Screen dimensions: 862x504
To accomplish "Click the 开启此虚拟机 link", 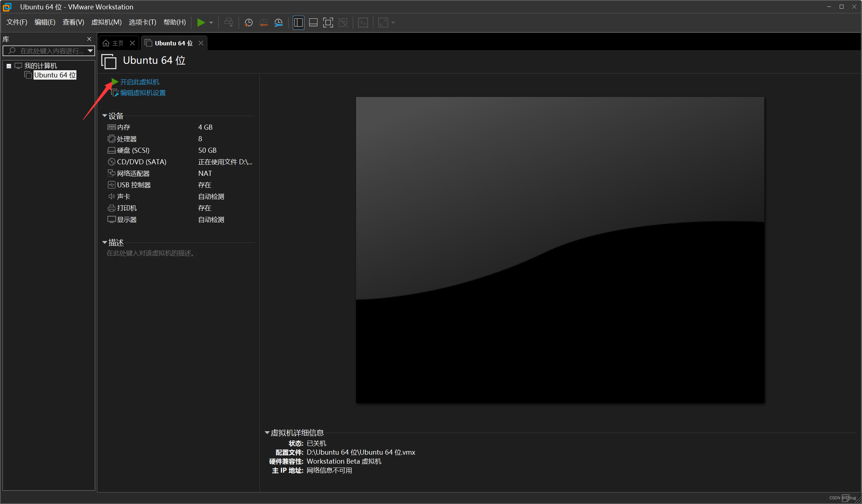I will pos(139,82).
